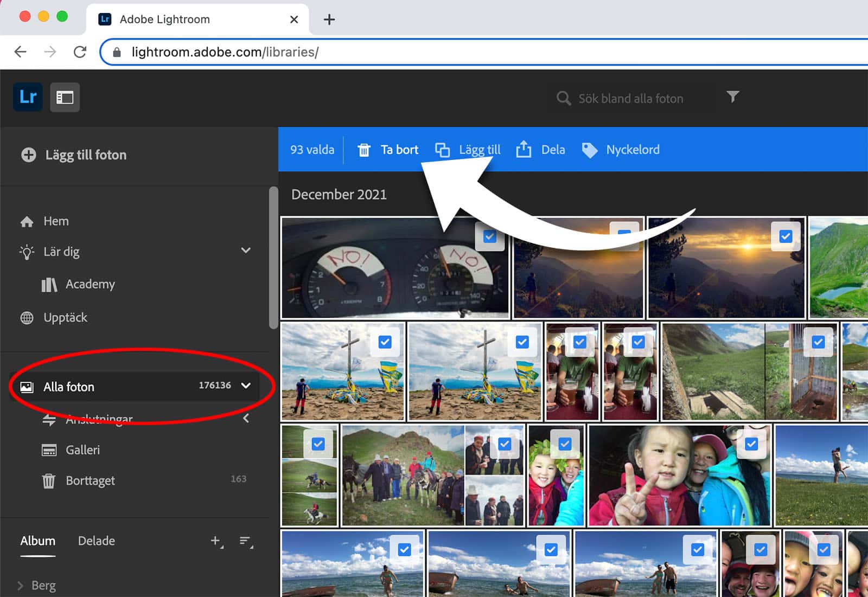This screenshot has width=868, height=597.
Task: Switch to the Delade tab
Action: [x=96, y=541]
